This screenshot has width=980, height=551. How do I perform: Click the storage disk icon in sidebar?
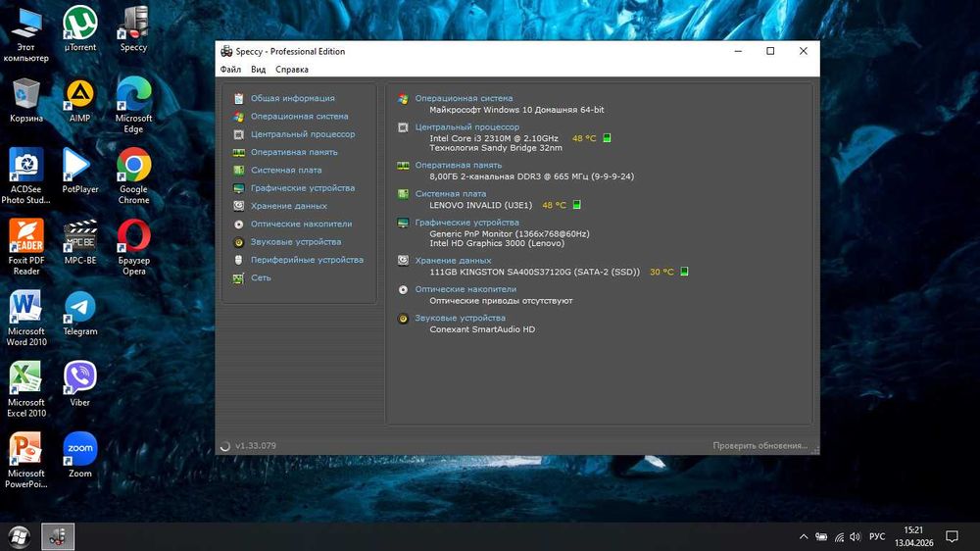(239, 206)
